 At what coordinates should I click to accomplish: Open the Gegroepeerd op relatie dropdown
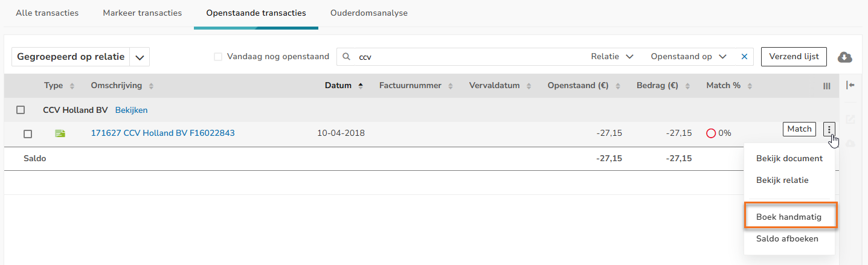pyautogui.click(x=80, y=57)
